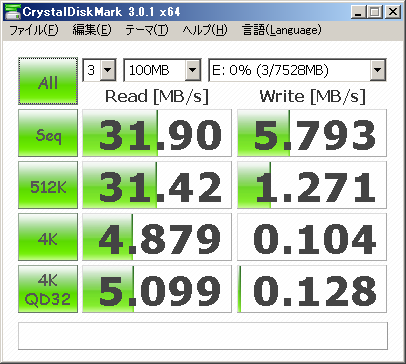Close the CrystalDiskMark window

point(393,12)
